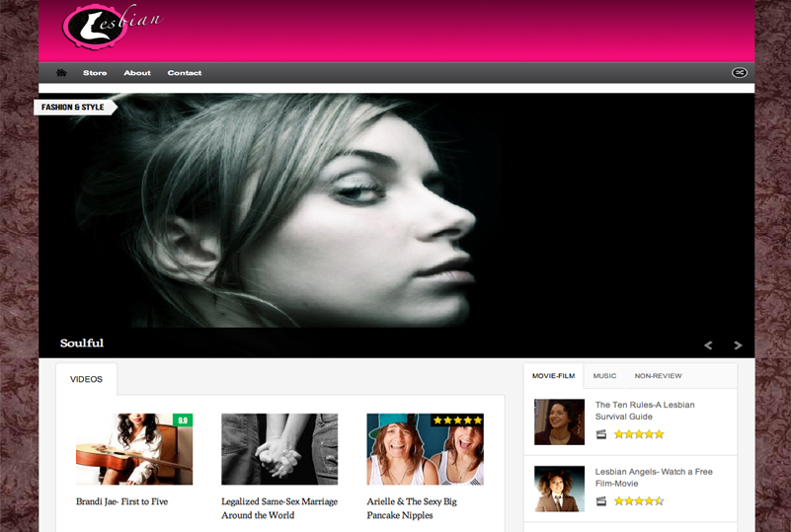Viewport: 791px width, 532px height.
Task: Open the Contact page
Action: (x=185, y=73)
